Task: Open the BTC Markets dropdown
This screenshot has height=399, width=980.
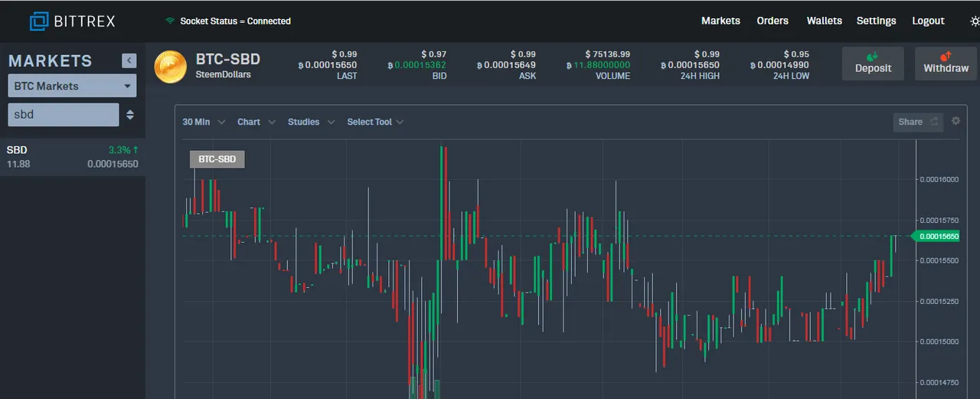Action: click(72, 86)
